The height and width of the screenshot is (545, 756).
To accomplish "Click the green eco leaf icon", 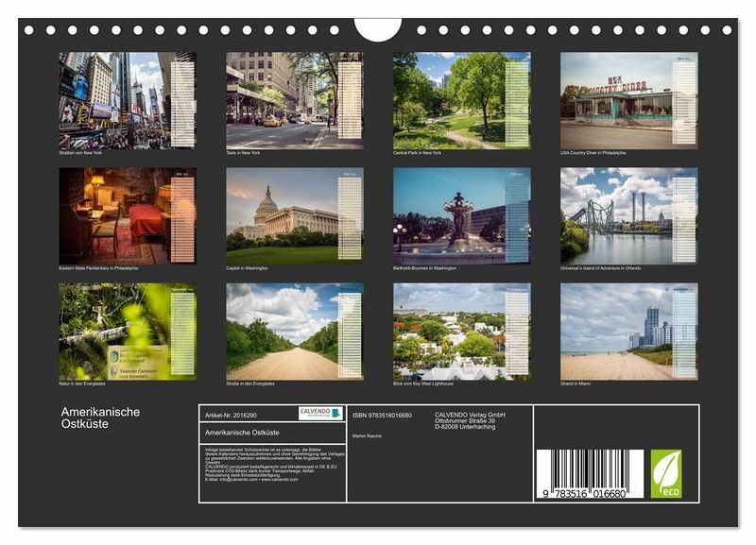I will point(665,472).
